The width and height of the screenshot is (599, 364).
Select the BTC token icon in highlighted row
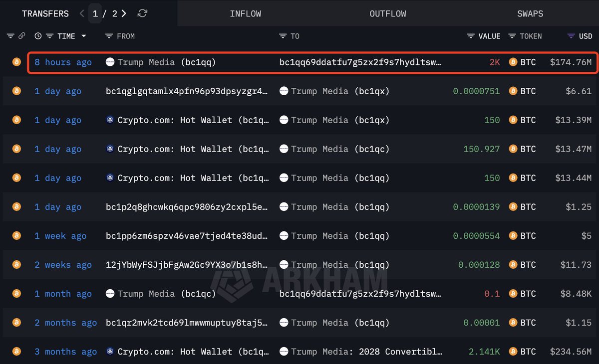(512, 62)
